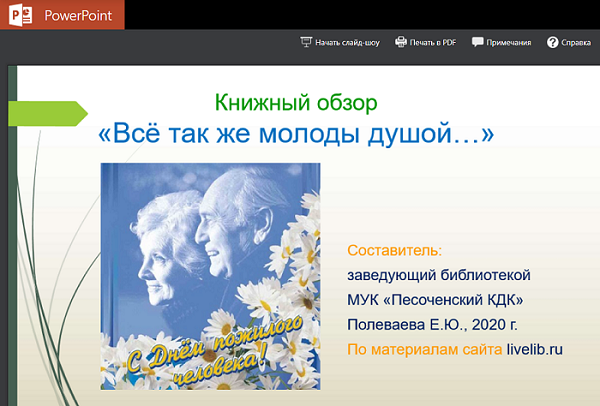This screenshot has width=600, height=406.
Task: Click the PowerPoint app name label
Action: pyautogui.click(x=78, y=16)
